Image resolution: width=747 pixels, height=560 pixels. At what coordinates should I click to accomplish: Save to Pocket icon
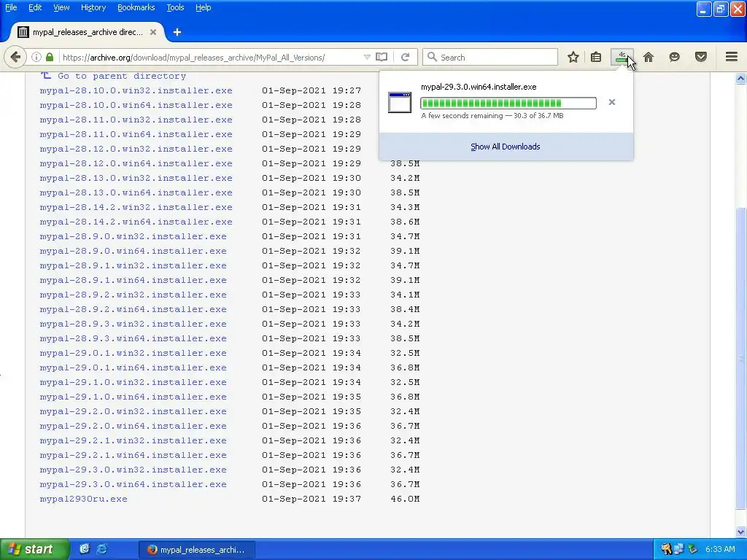click(x=701, y=57)
